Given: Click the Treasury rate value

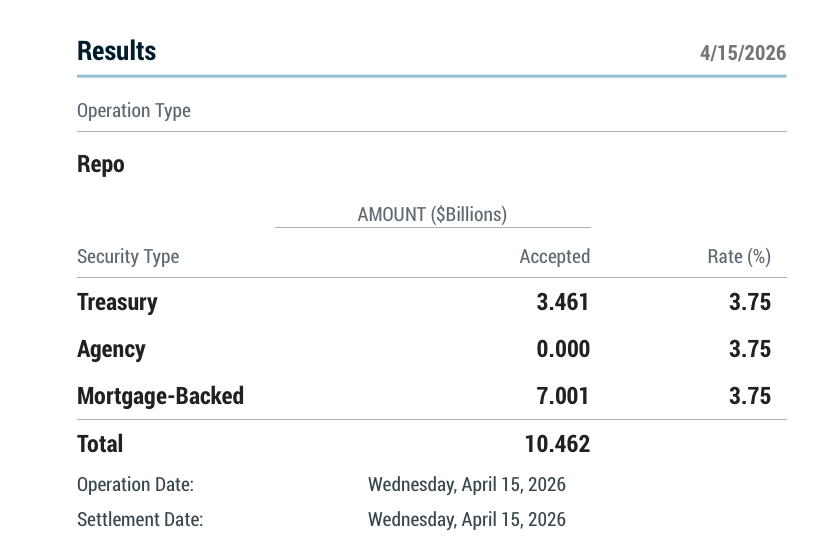Looking at the screenshot, I should tap(750, 302).
